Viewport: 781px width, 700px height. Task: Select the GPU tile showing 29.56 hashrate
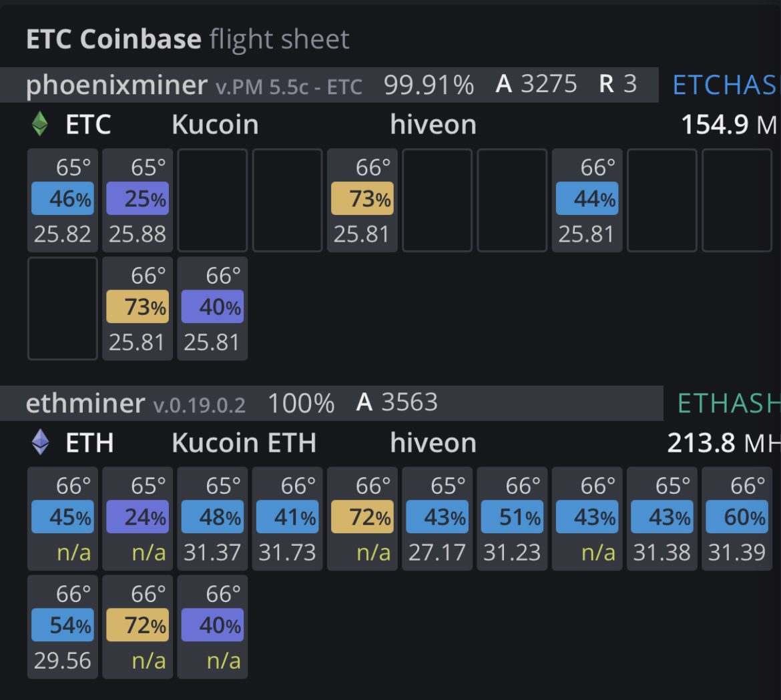click(x=63, y=627)
